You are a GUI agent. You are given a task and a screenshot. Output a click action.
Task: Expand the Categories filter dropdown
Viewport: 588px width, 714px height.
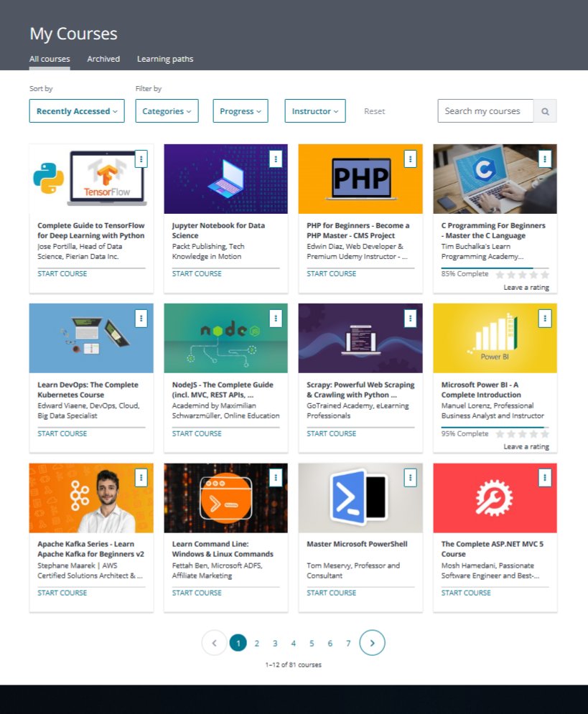(167, 111)
